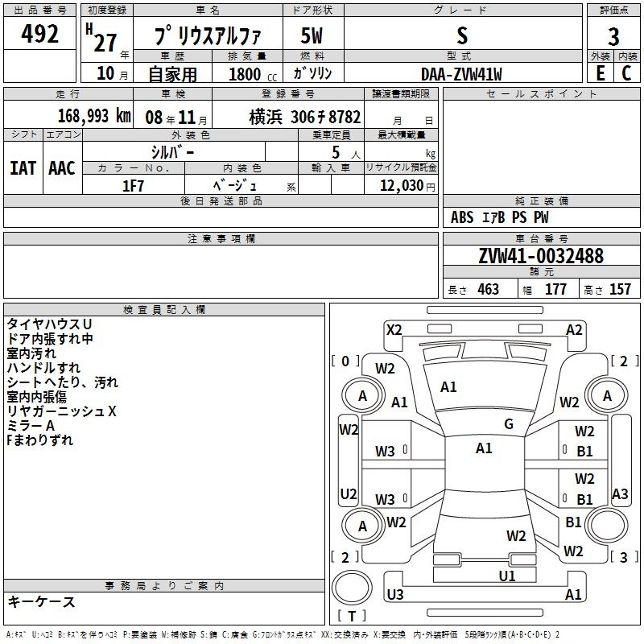Select the height value 157

620,290
